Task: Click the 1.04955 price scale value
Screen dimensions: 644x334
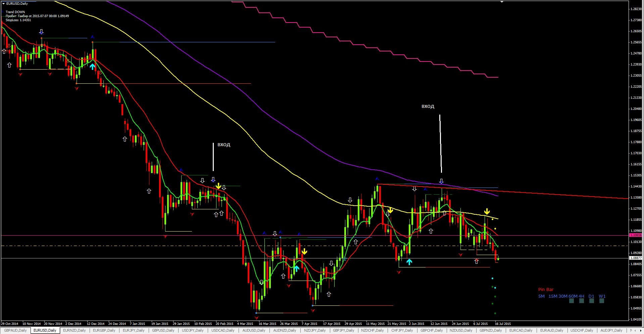Action: [636, 308]
